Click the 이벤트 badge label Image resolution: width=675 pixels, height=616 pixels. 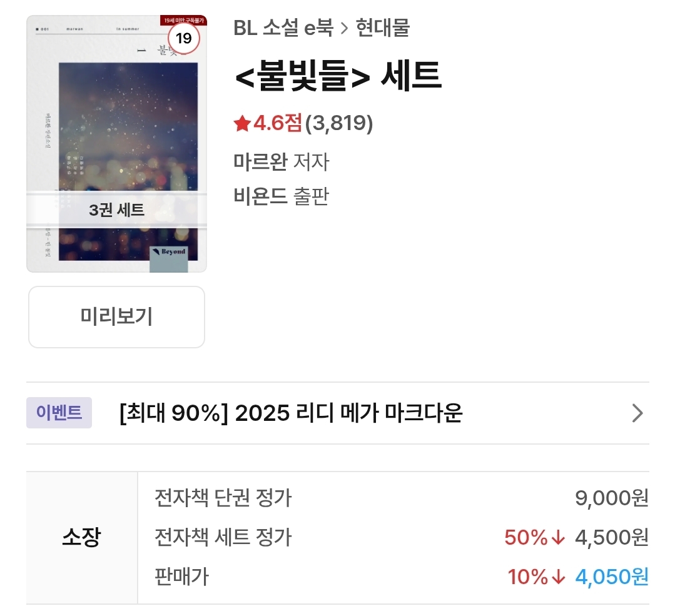coord(59,413)
